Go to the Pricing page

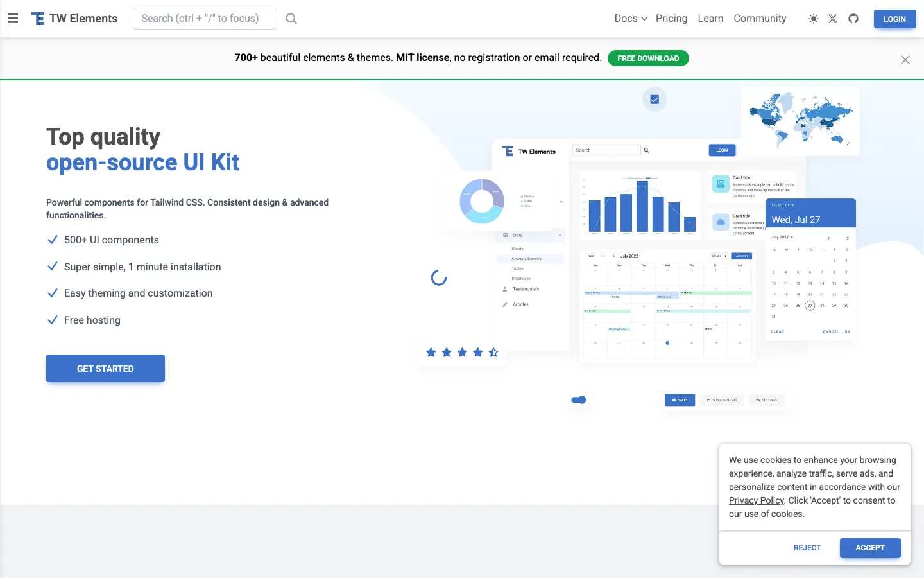[671, 19]
